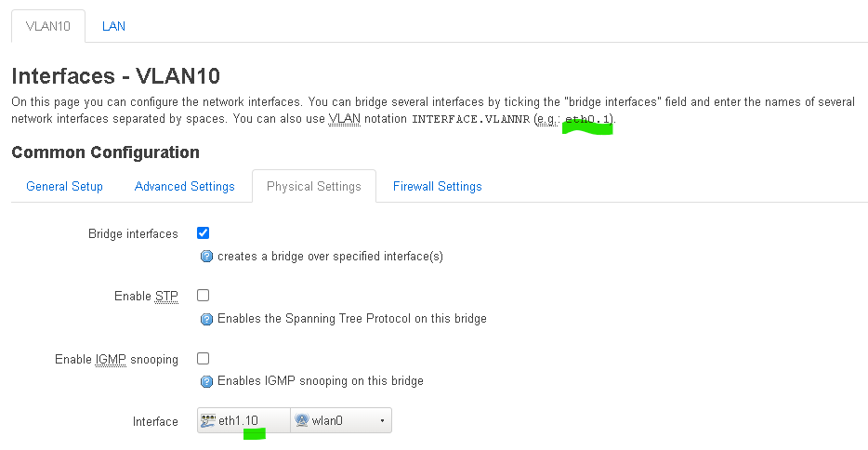The image size is (868, 450).
Task: Enable the STP checkbox
Action: pos(204,296)
